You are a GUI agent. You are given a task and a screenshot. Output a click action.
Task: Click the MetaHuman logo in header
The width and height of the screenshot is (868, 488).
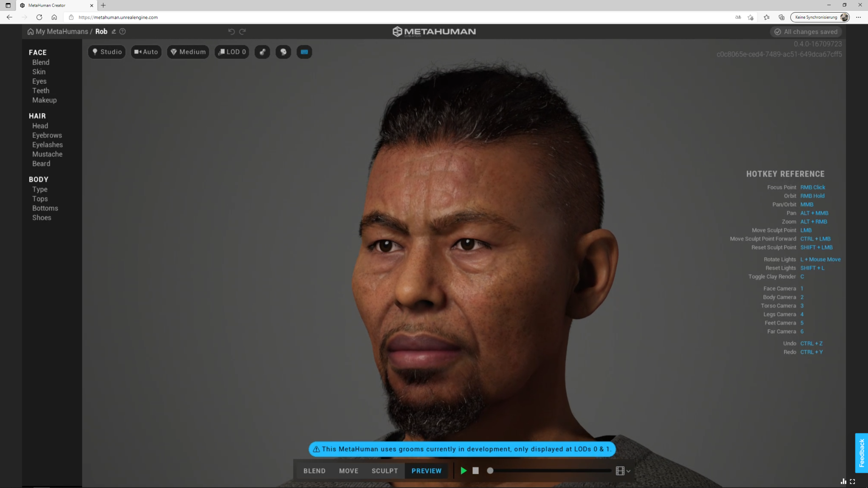pos(434,32)
